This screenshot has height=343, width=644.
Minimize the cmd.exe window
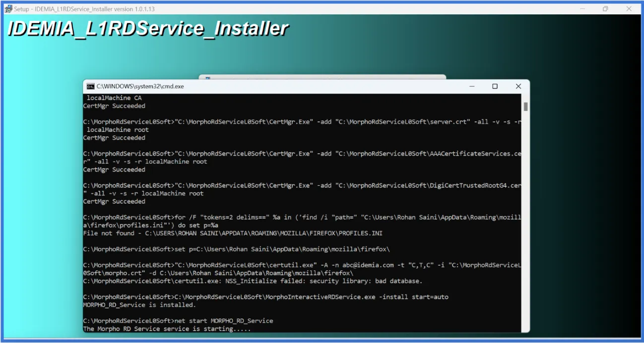pos(471,86)
